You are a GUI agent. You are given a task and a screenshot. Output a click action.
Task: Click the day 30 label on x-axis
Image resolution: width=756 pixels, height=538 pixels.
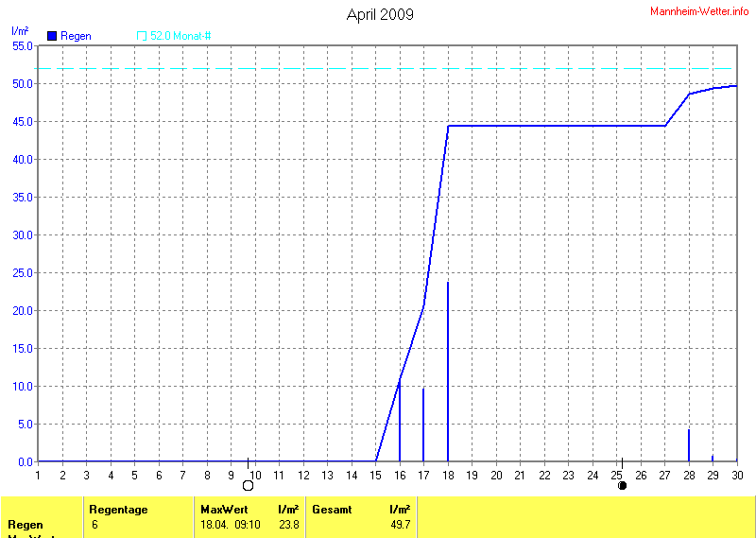click(x=736, y=475)
